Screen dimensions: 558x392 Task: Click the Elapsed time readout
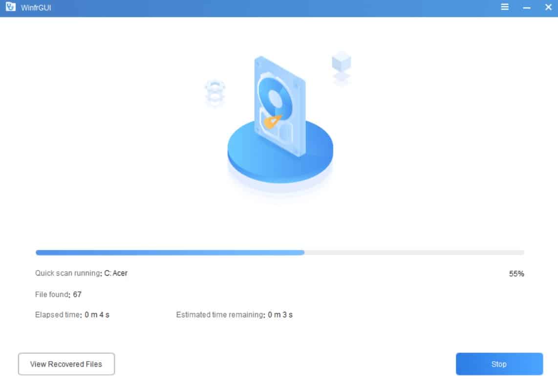[x=72, y=315]
